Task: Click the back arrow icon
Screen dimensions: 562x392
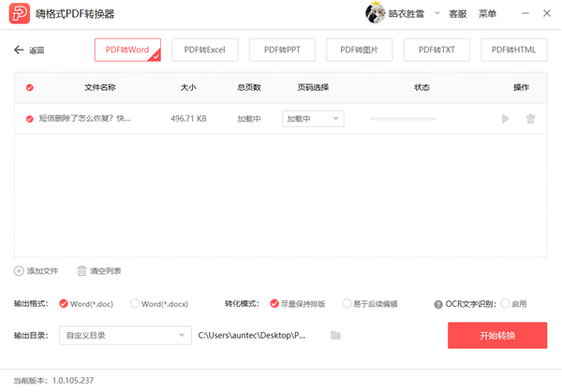Action: [x=19, y=51]
